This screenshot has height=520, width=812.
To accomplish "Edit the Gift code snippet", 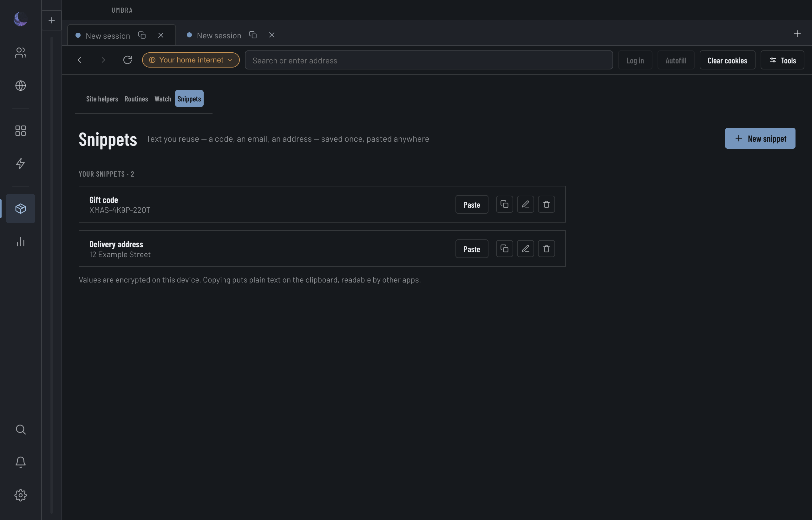I will click(526, 204).
